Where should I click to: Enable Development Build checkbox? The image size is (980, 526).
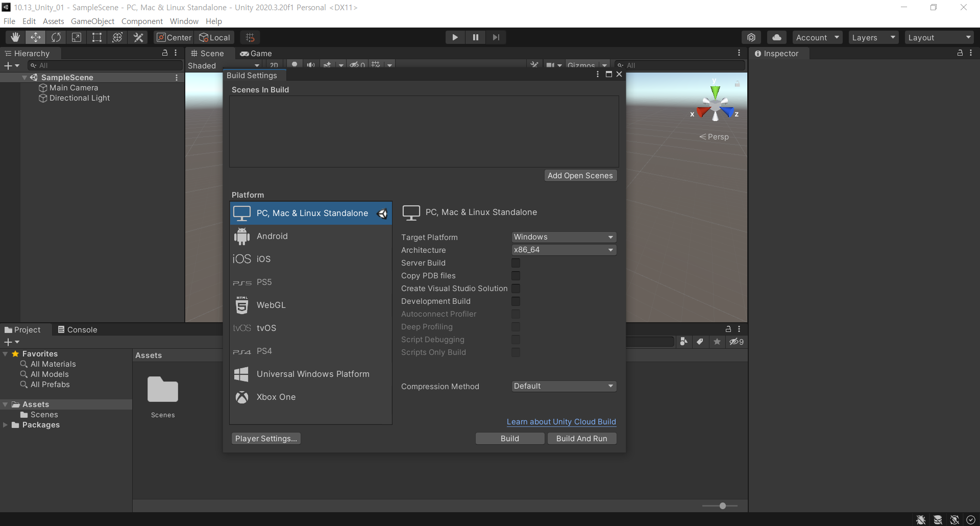(516, 301)
